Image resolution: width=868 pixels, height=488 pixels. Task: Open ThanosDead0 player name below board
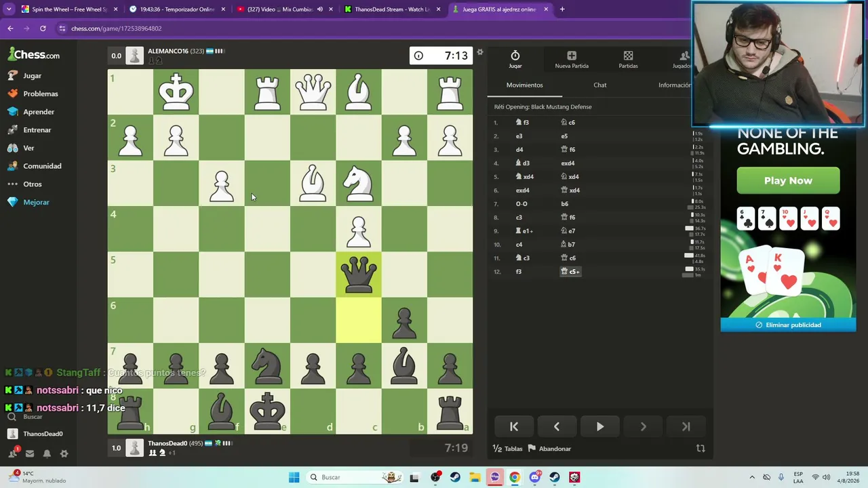click(x=167, y=444)
